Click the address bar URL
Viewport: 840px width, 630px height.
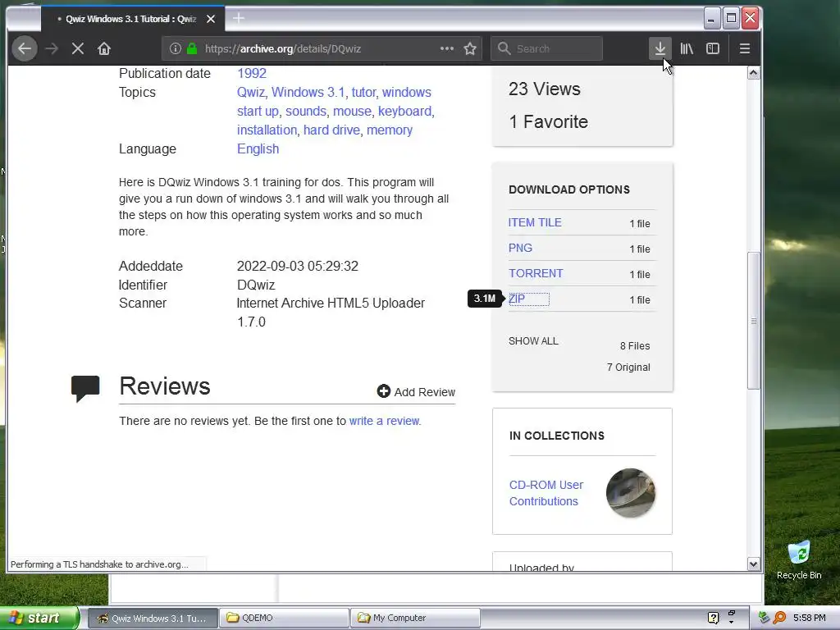pos(283,48)
